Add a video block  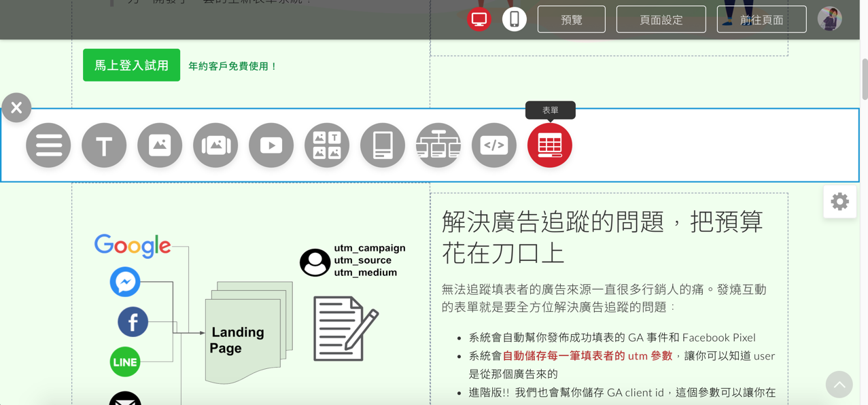(271, 145)
